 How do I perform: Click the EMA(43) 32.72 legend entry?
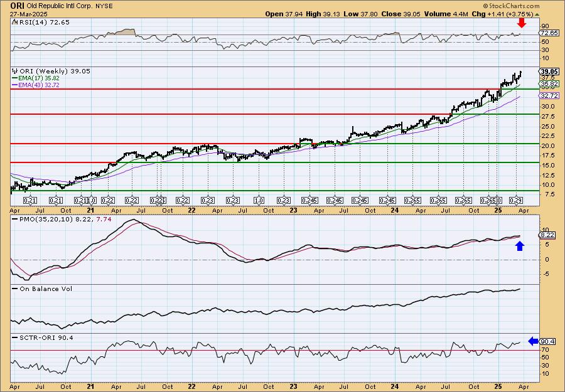[36, 85]
